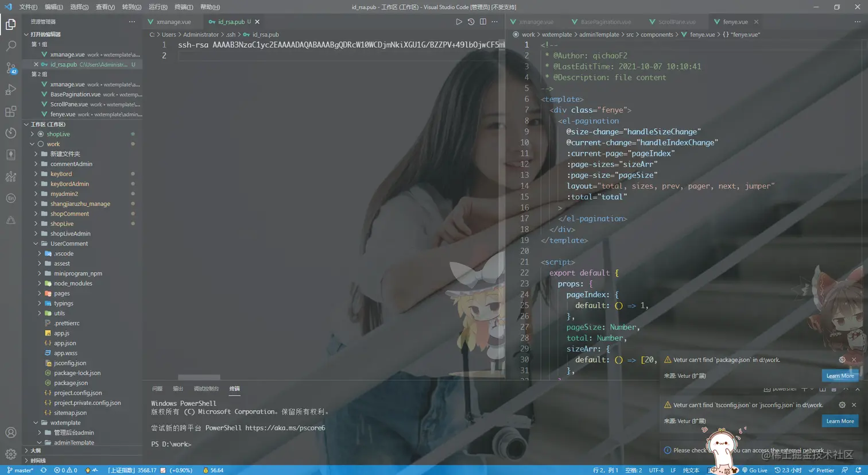
Task: Click the UTF-8 encoding selector in status bar
Action: (656, 470)
